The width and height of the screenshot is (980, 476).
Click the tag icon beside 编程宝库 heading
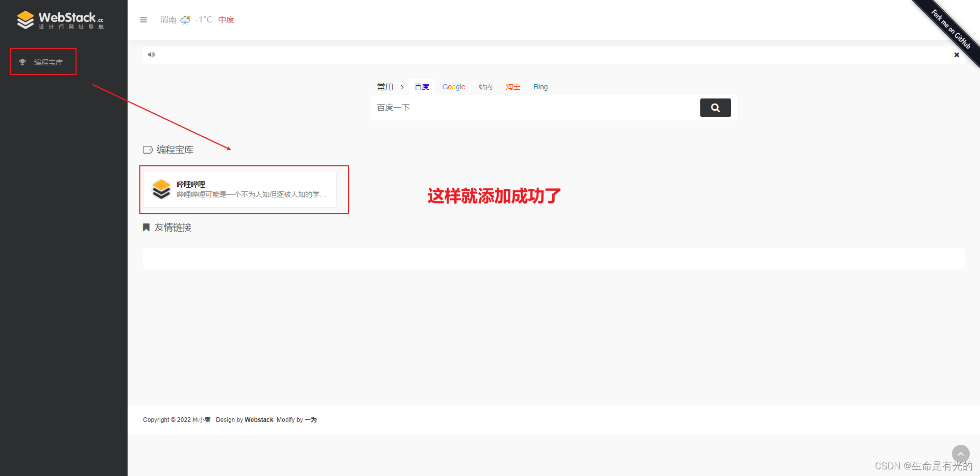148,150
